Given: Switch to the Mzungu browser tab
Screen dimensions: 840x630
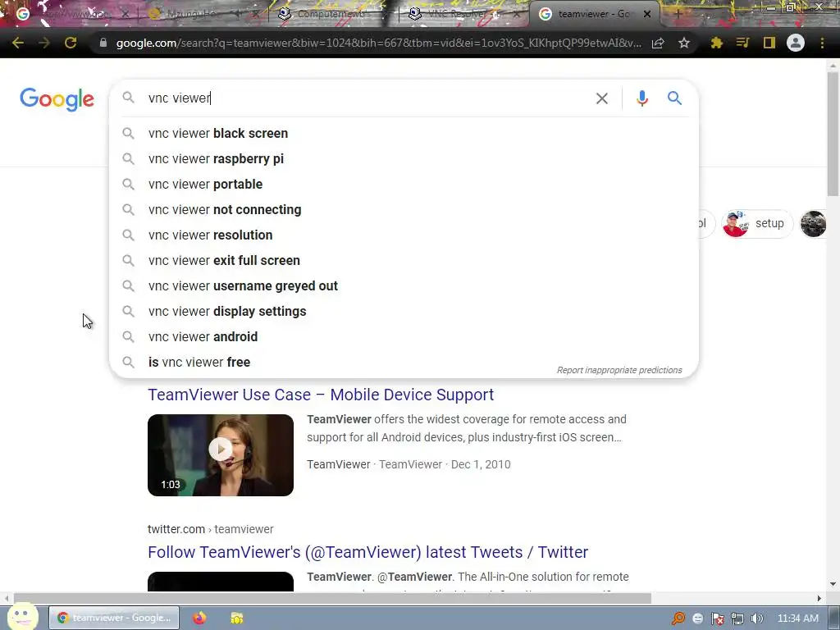Looking at the screenshot, I should (x=194, y=14).
